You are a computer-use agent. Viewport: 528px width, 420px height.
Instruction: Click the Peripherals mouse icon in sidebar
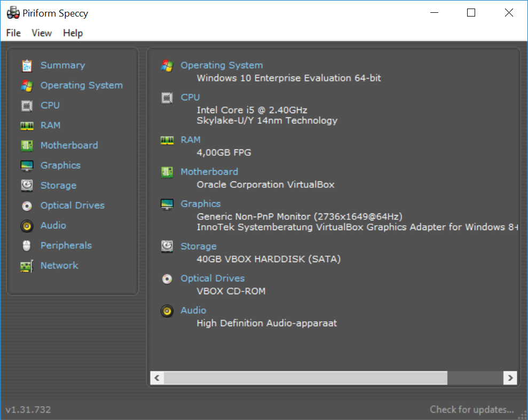(27, 245)
